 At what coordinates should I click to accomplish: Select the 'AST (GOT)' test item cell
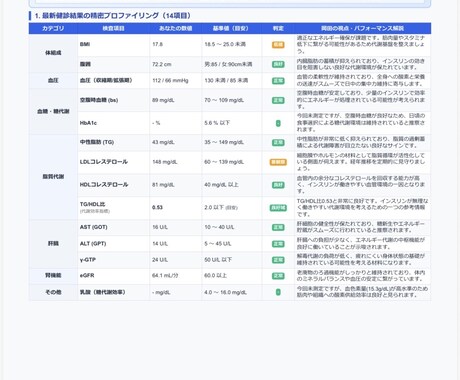tap(114, 227)
